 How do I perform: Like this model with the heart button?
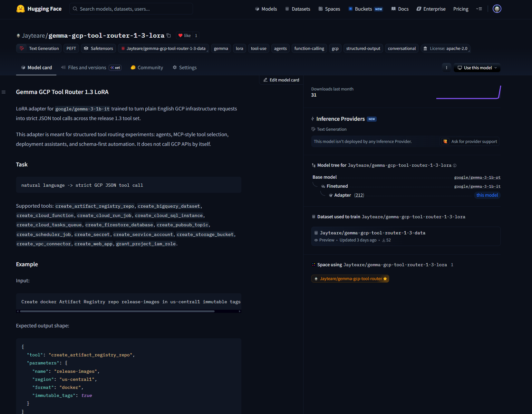185,35
